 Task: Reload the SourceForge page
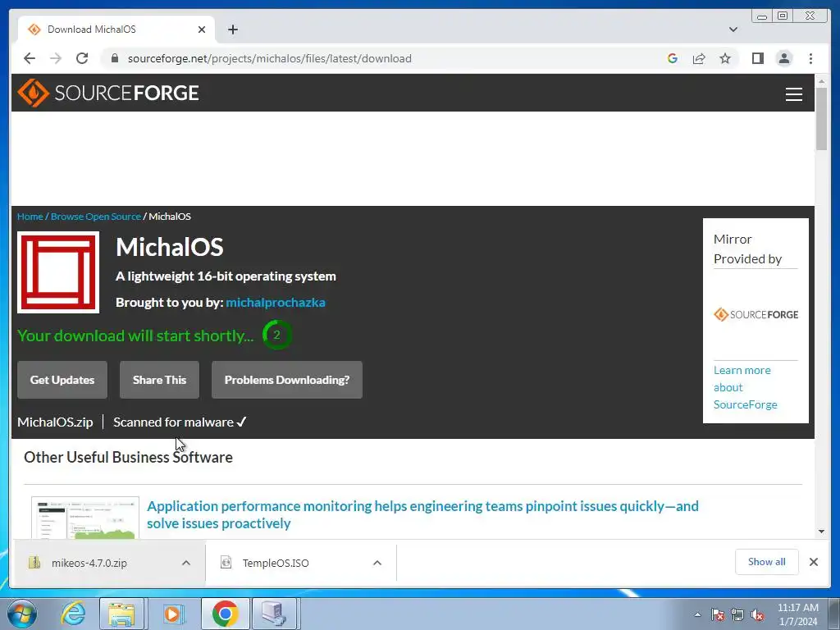tap(82, 58)
